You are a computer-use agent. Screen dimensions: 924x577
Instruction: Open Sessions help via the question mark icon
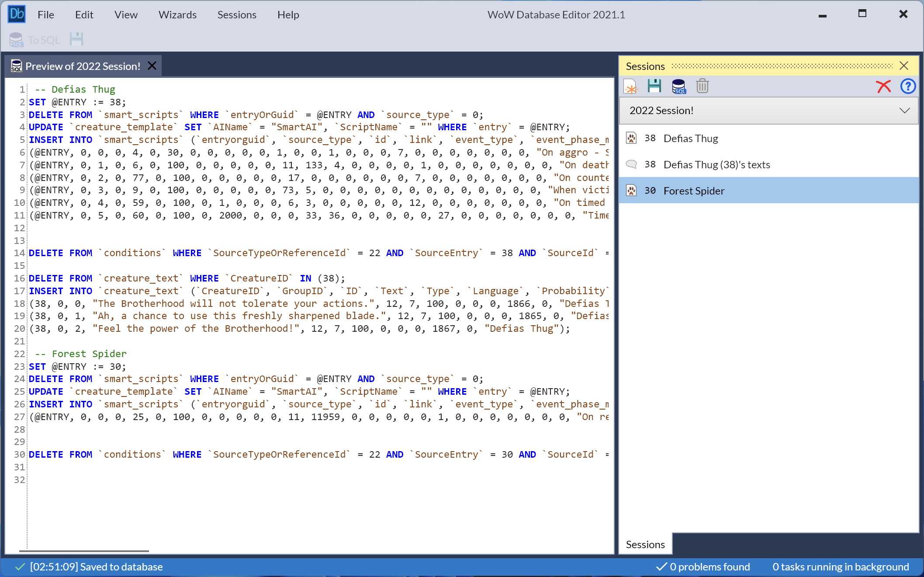click(908, 86)
